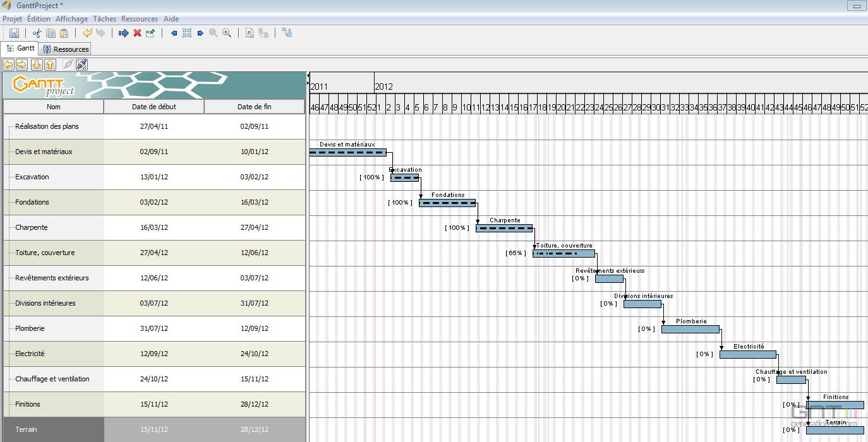Click the Date de début column header
Screen dimensions: 868x442
(x=154, y=106)
